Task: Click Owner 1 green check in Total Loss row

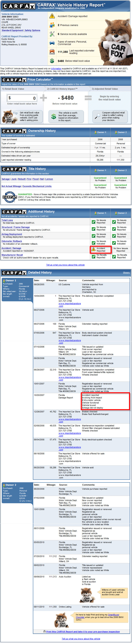Action: click(x=93, y=222)
